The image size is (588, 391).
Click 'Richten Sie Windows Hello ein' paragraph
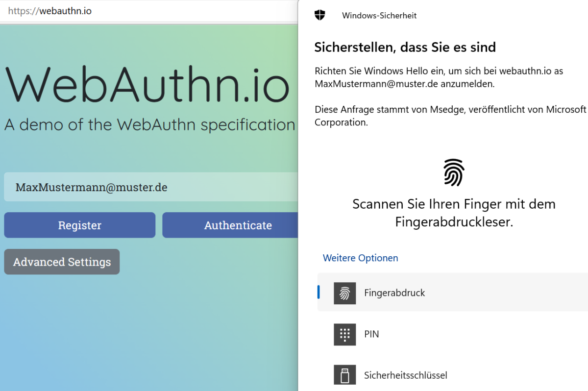[439, 77]
